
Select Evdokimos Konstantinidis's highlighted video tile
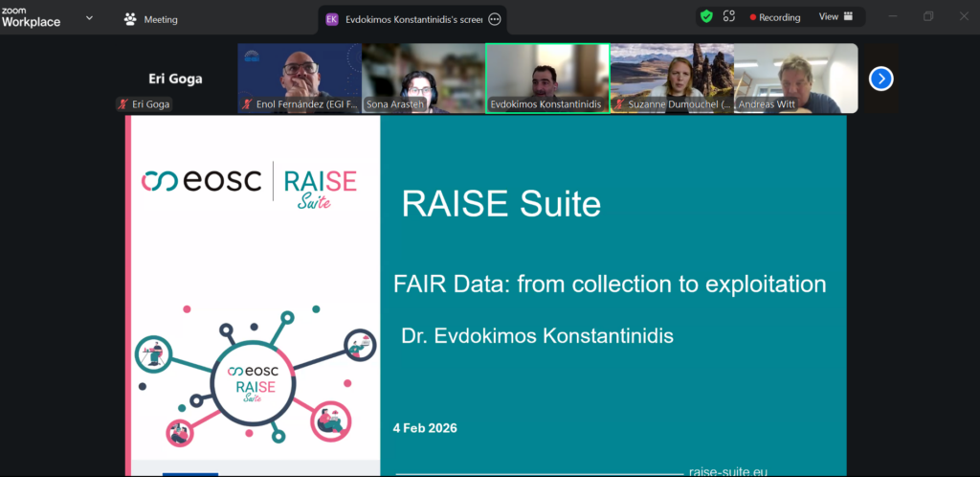(546, 77)
